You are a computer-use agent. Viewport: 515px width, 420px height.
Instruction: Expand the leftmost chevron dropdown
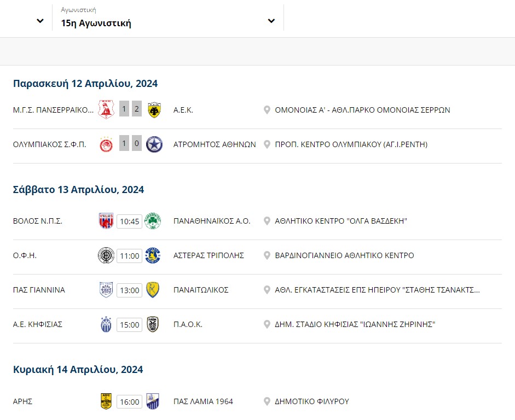40,21
